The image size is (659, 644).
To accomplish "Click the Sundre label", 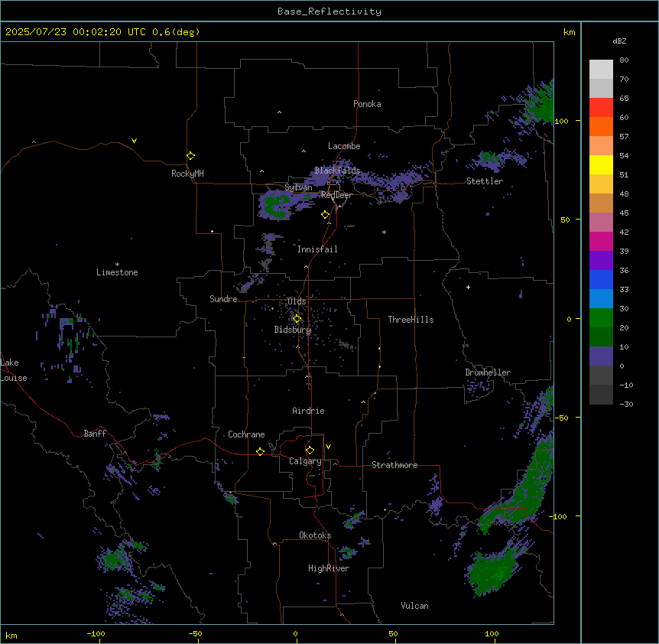I will (x=223, y=299).
